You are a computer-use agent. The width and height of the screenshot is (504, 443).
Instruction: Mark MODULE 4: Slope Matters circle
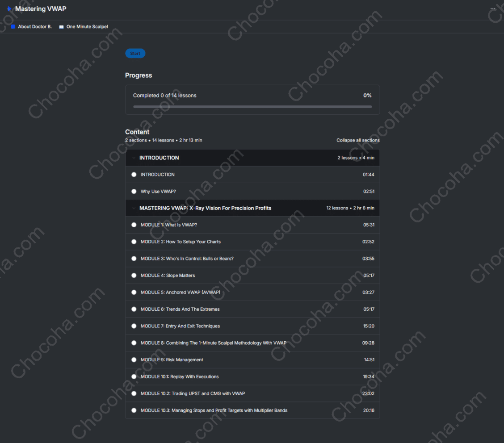point(134,276)
